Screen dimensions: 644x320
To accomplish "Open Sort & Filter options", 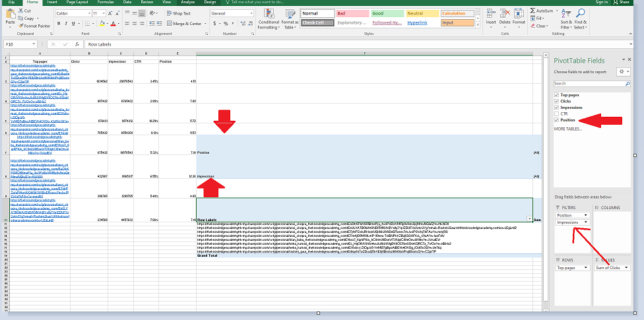I will [x=565, y=18].
